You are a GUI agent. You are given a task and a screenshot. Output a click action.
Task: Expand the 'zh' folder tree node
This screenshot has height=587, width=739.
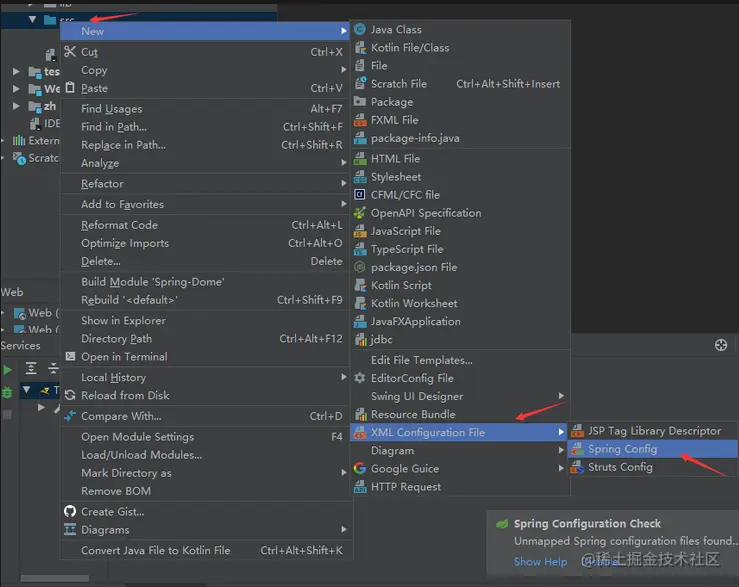tap(16, 106)
